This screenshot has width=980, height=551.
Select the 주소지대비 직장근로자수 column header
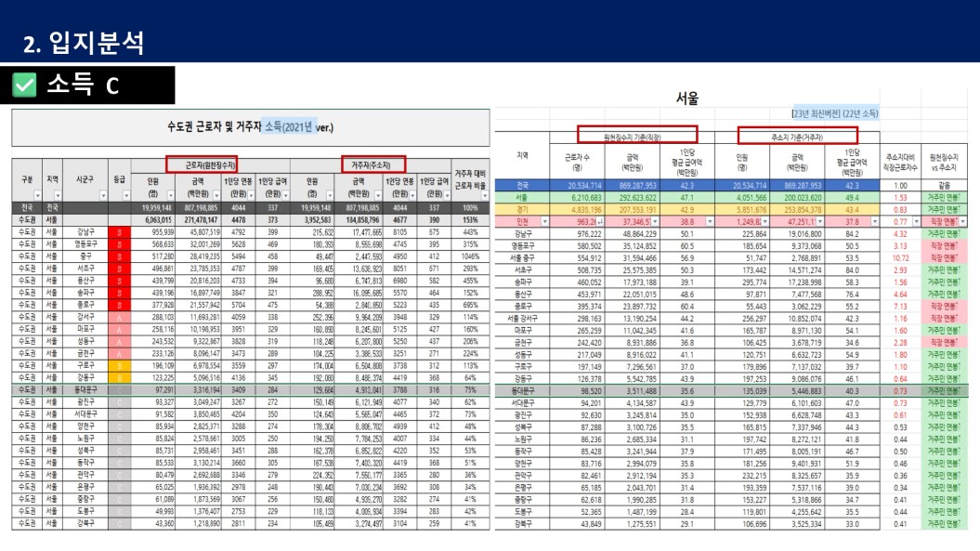pyautogui.click(x=901, y=162)
